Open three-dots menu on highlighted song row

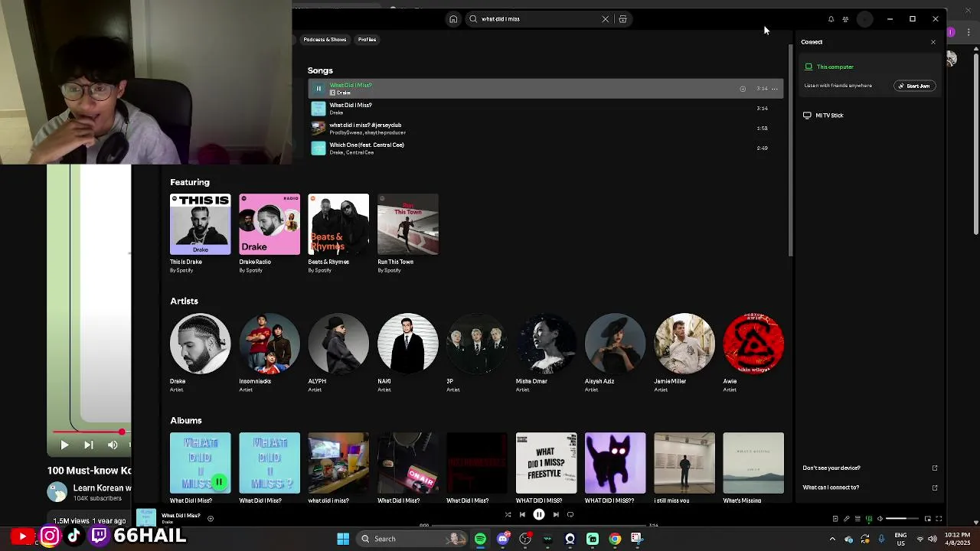[x=774, y=89]
